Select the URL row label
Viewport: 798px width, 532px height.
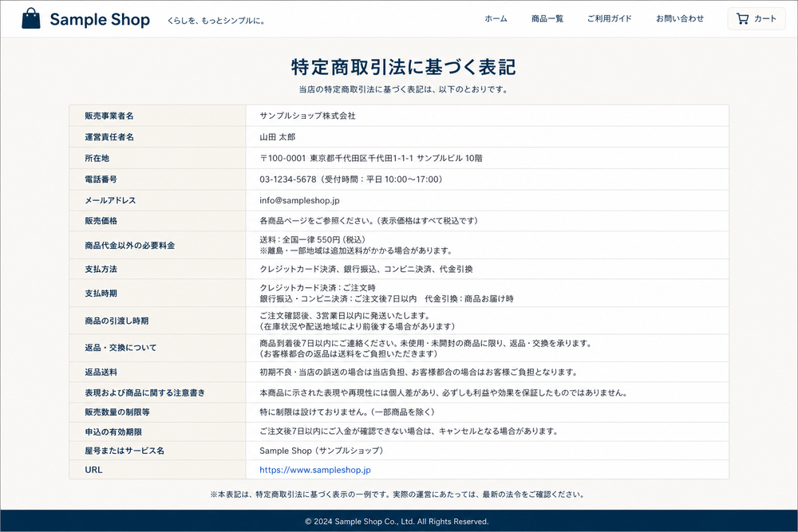(93, 470)
